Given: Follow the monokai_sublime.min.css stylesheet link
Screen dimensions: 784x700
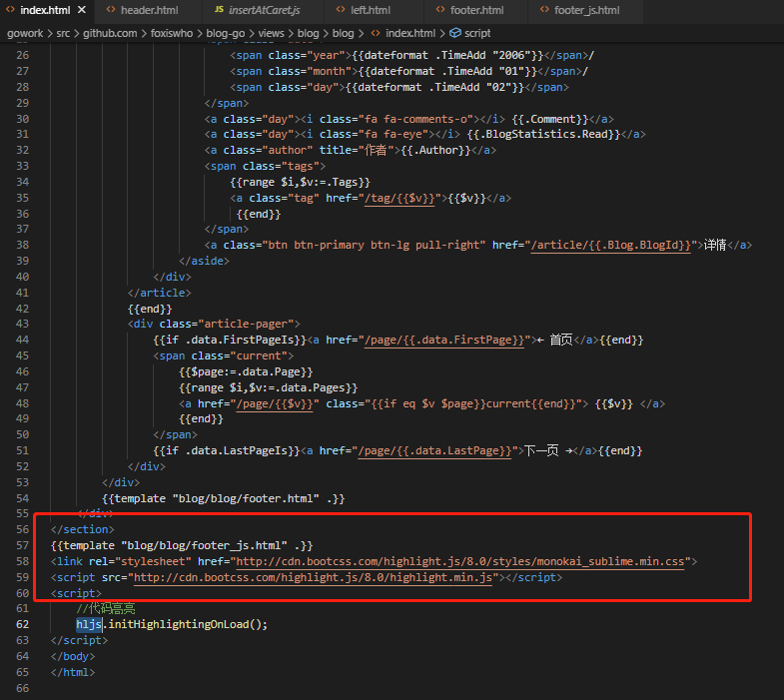Looking at the screenshot, I should 460,562.
